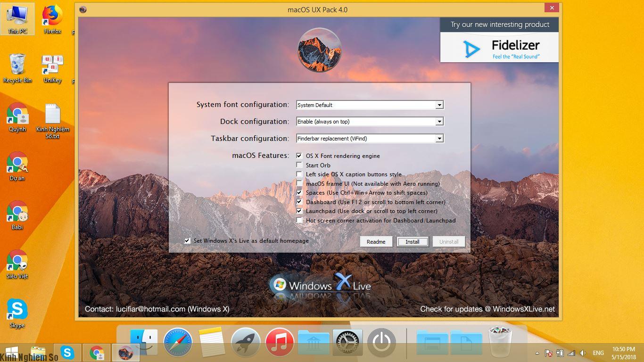644x362 pixels.
Task: Open the Fidelizer advertisement banner
Action: (499, 40)
